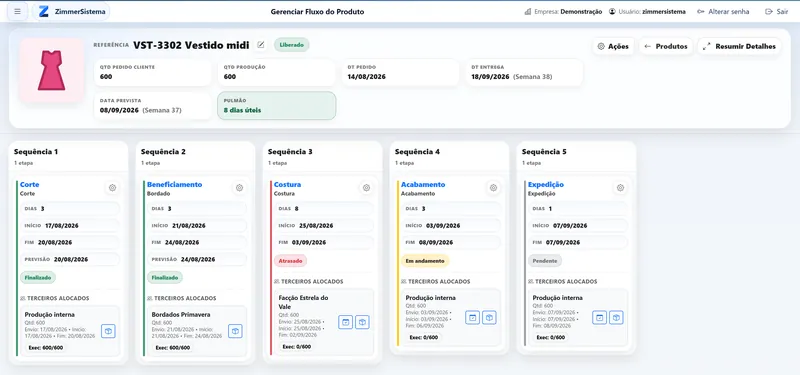
Task: Click the Finalizado badge in Corte
Action: [38, 278]
